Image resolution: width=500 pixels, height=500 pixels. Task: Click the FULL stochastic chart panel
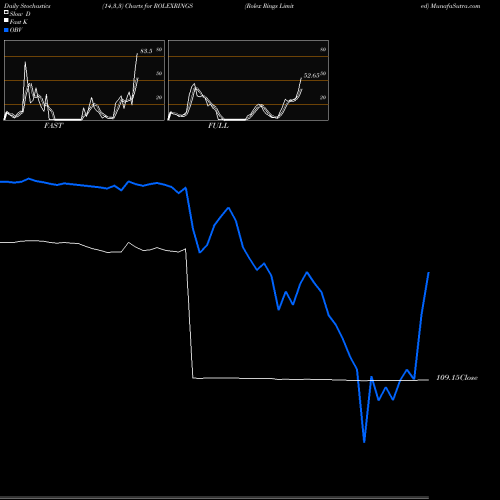(248, 80)
